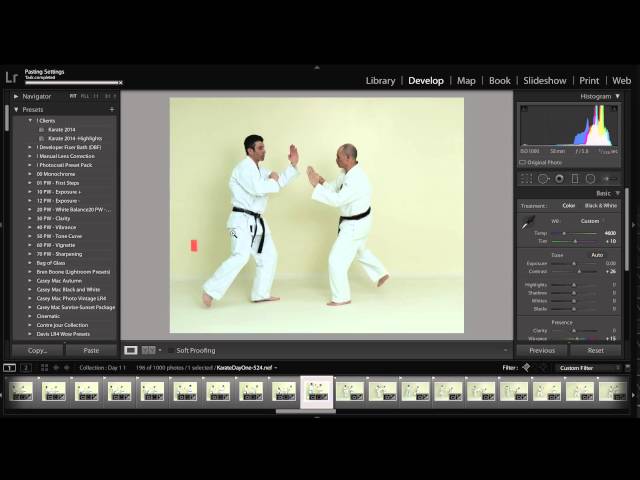The width and height of the screenshot is (640, 480).
Task: Click the Lr logo identity plate
Action: pos(11,77)
